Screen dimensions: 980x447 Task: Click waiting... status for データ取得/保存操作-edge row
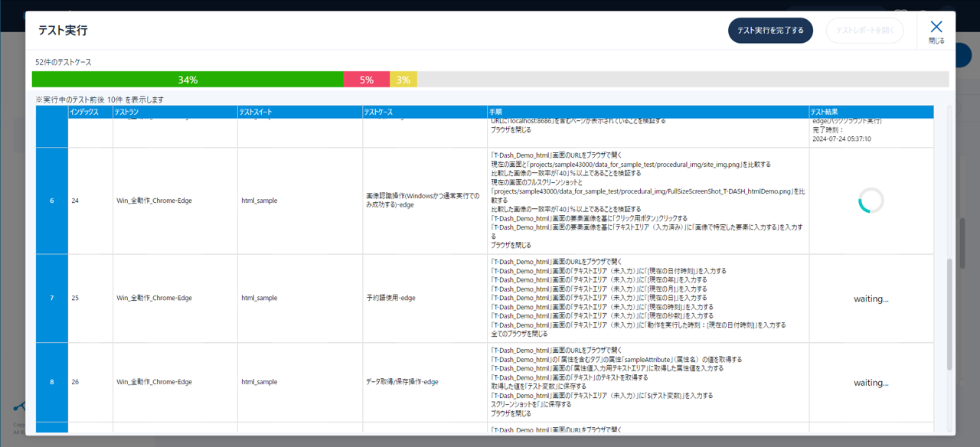tap(871, 383)
